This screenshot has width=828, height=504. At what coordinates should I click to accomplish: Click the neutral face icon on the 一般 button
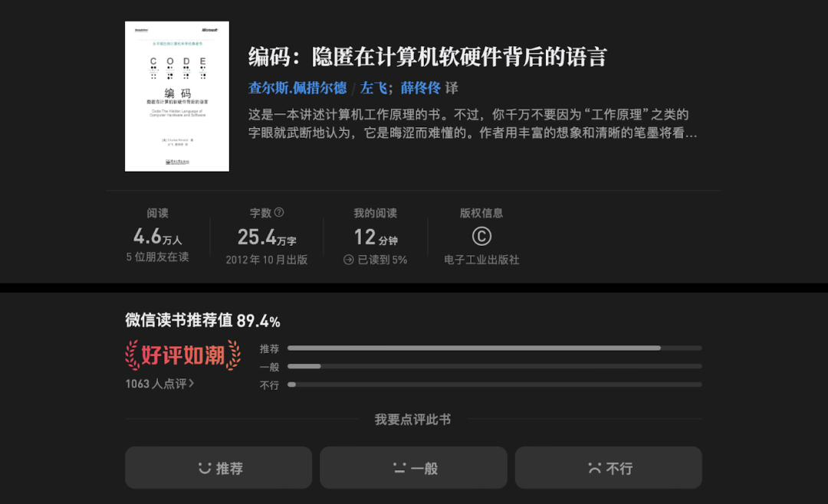pyautogui.click(x=398, y=467)
